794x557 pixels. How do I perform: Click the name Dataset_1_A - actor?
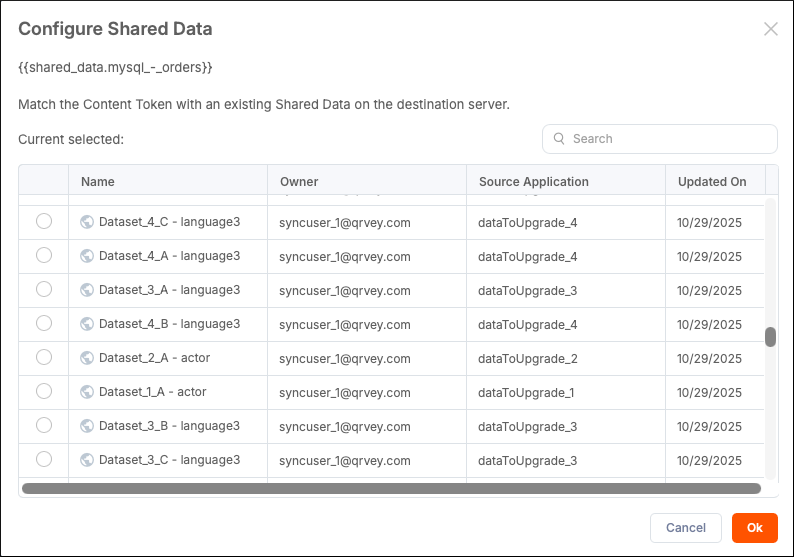tap(152, 391)
